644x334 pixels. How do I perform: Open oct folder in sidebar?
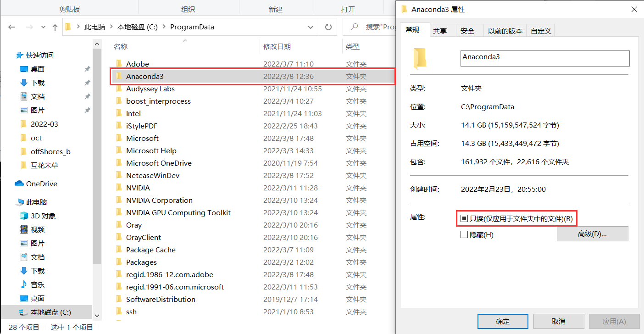click(36, 138)
